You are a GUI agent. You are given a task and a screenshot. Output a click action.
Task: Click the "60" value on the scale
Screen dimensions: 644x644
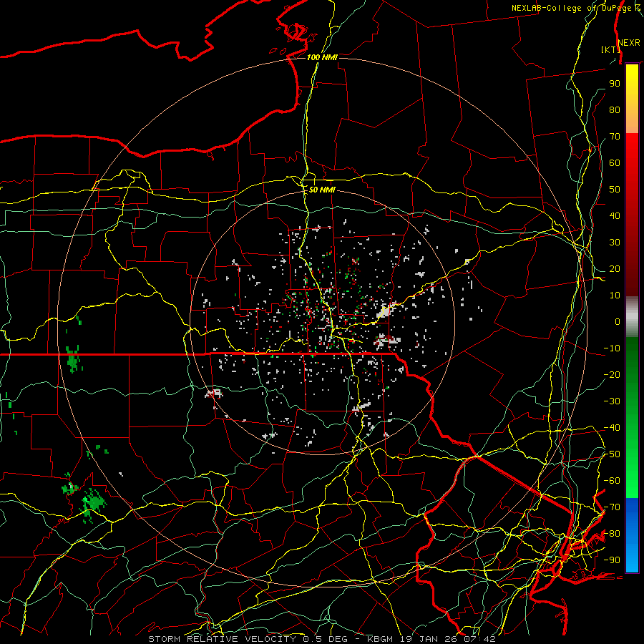615,163
